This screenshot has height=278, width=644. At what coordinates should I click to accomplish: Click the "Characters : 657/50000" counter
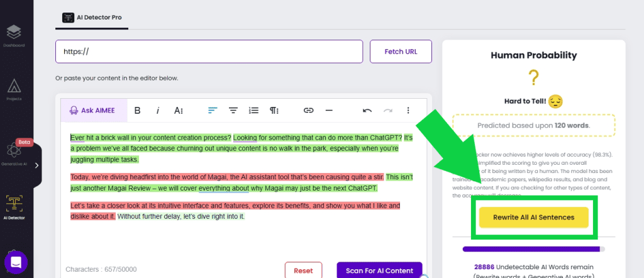tap(101, 269)
